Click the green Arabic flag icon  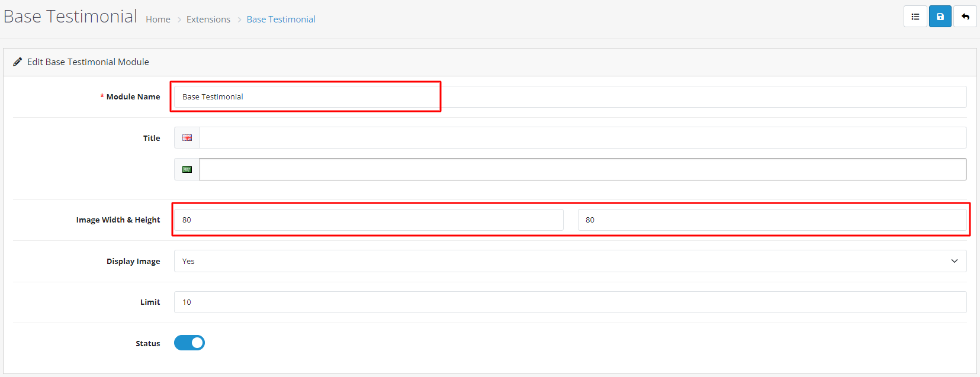click(187, 170)
